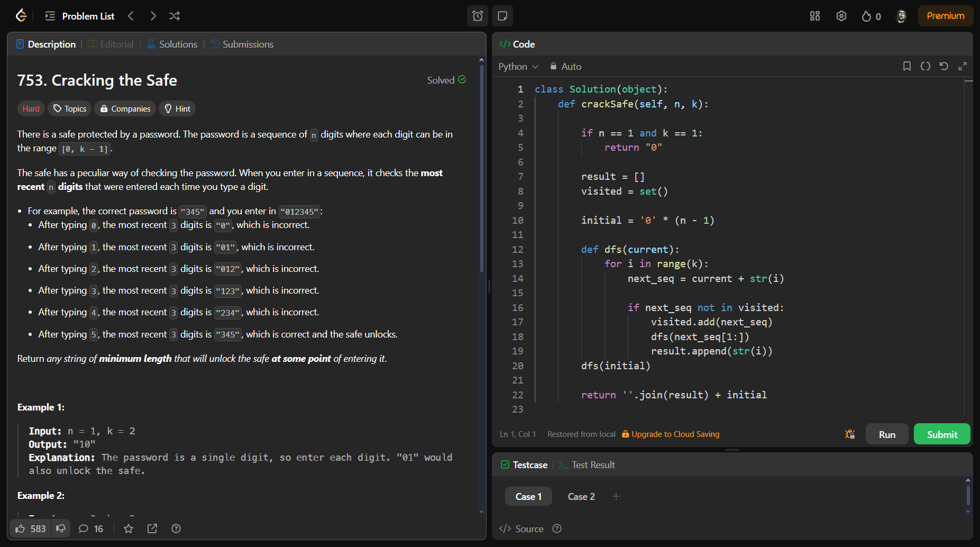The width and height of the screenshot is (980, 547).
Task: Expand the editor to fullscreen
Action: point(963,66)
